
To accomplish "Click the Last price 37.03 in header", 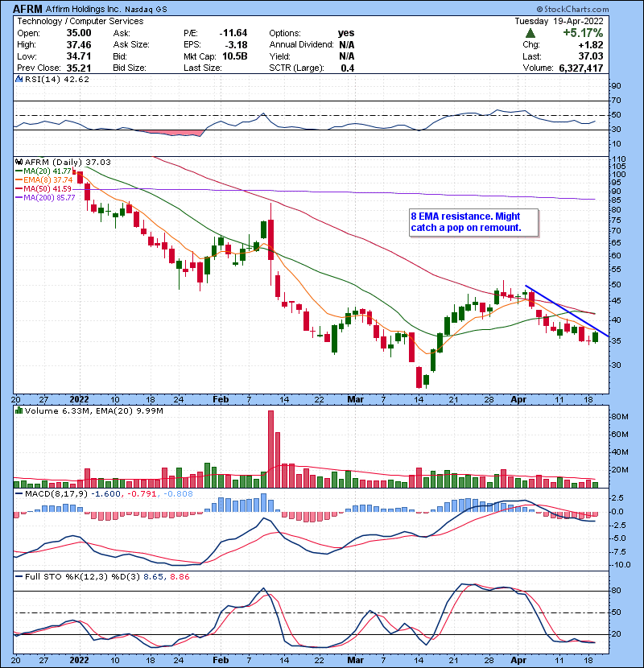I will (591, 56).
